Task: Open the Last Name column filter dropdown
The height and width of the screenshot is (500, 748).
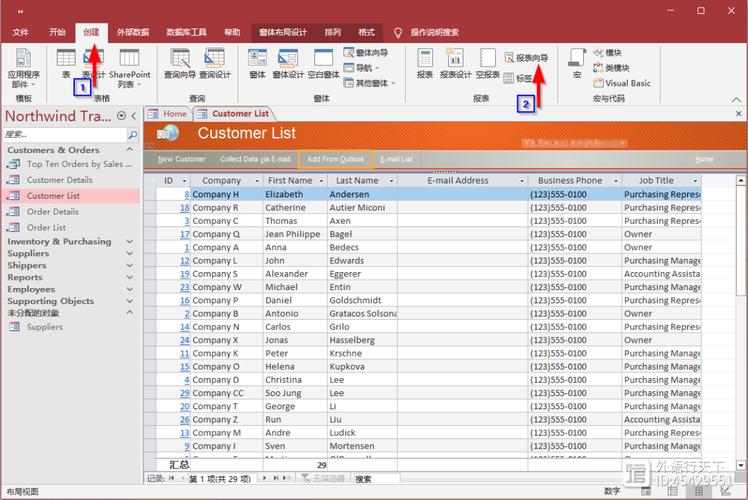Action: click(x=391, y=181)
